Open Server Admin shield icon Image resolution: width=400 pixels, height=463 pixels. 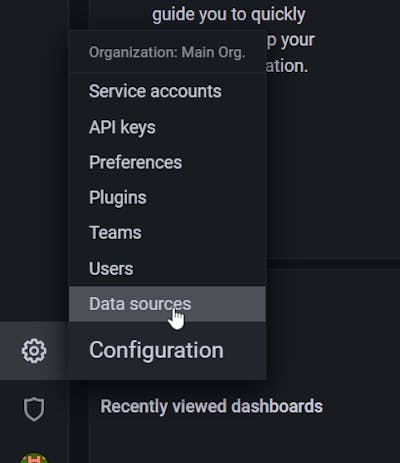point(34,409)
